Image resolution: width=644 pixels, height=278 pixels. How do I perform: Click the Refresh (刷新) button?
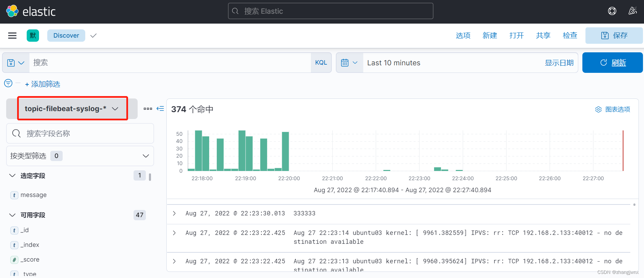[613, 63]
